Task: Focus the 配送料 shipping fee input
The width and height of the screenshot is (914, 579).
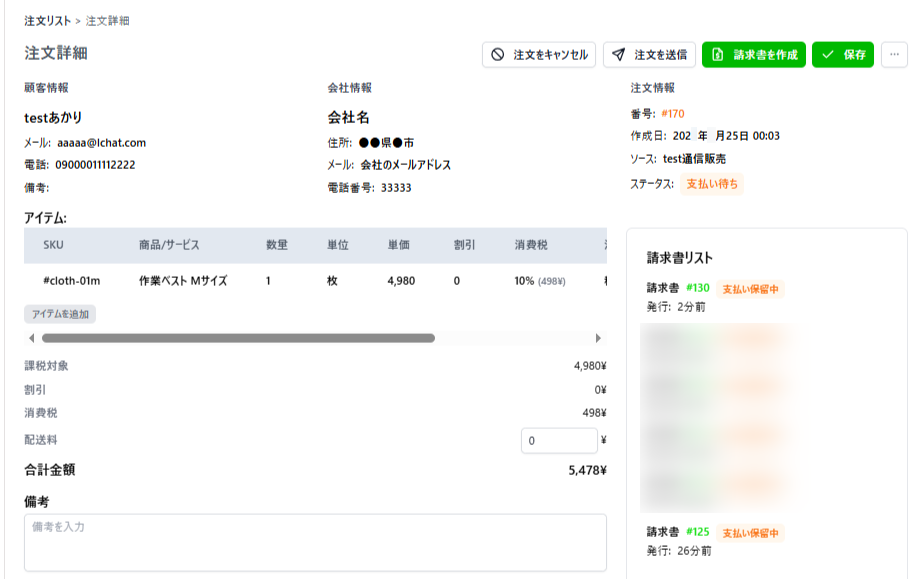Action: 558,440
